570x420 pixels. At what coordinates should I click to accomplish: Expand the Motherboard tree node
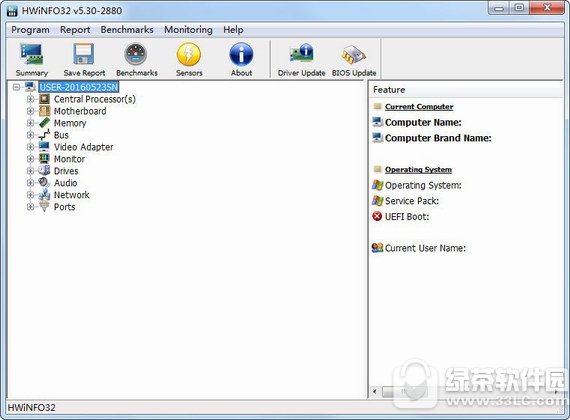(x=31, y=111)
